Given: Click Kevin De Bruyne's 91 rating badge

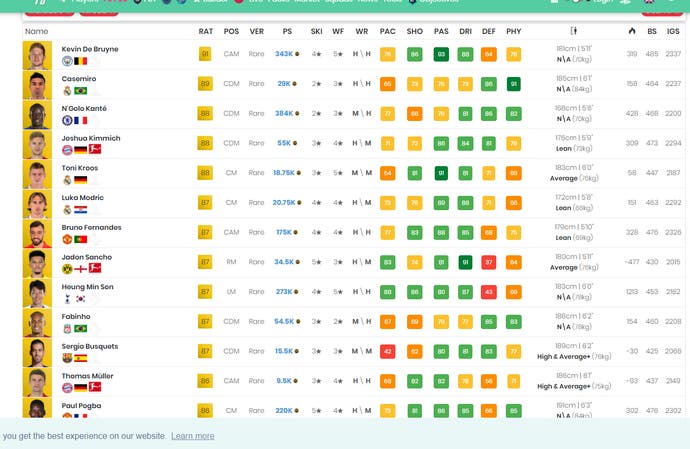Looking at the screenshot, I should click(x=205, y=54).
